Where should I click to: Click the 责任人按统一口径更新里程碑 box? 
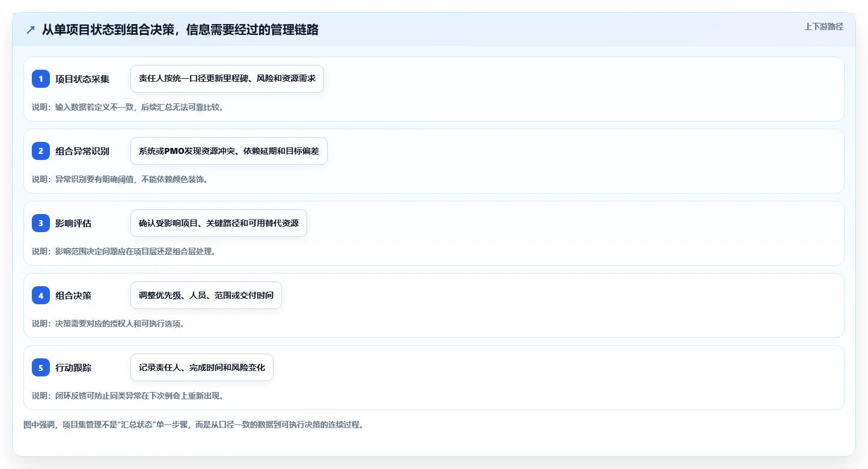(227, 79)
